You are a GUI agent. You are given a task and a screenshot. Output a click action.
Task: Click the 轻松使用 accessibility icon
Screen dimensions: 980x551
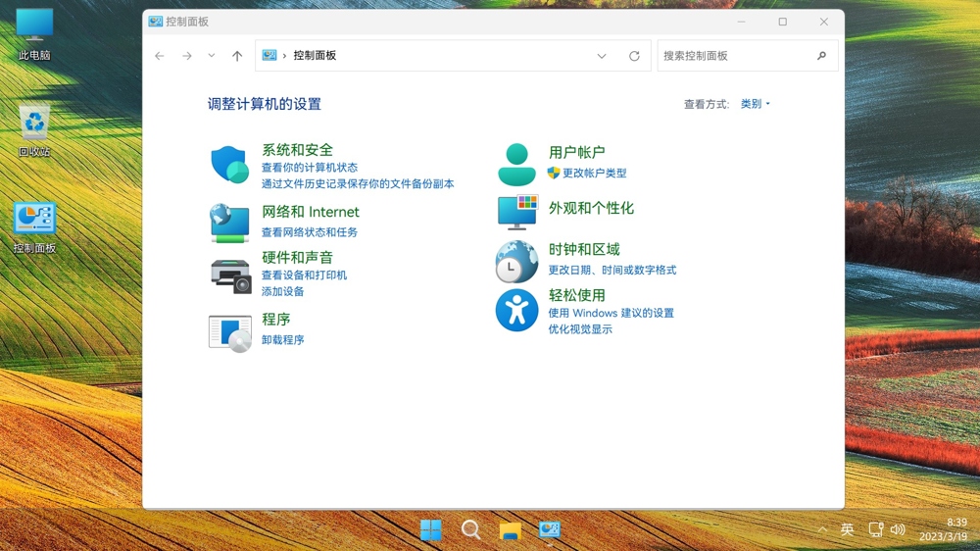click(516, 310)
